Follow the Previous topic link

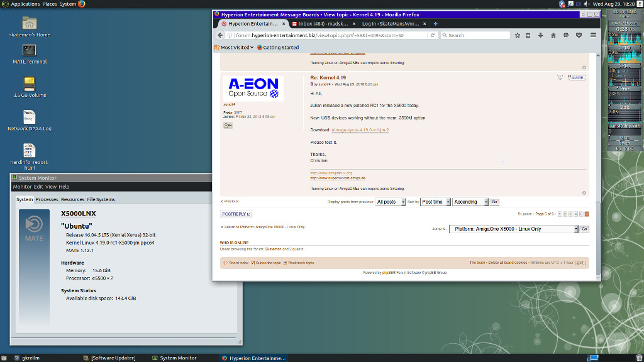[231, 202]
